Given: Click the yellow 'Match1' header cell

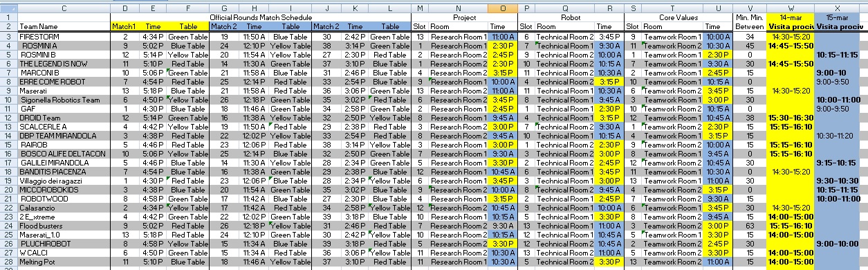Looking at the screenshot, I should click(125, 26).
